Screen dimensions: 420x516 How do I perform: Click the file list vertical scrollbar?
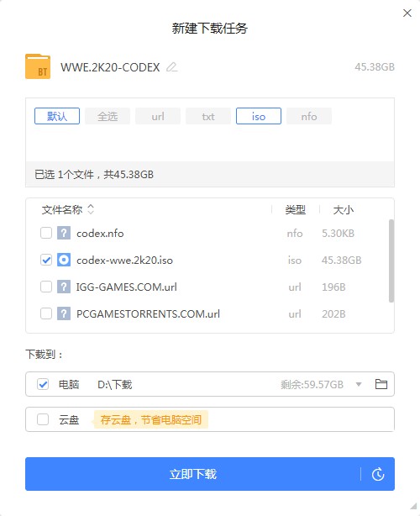(391, 261)
